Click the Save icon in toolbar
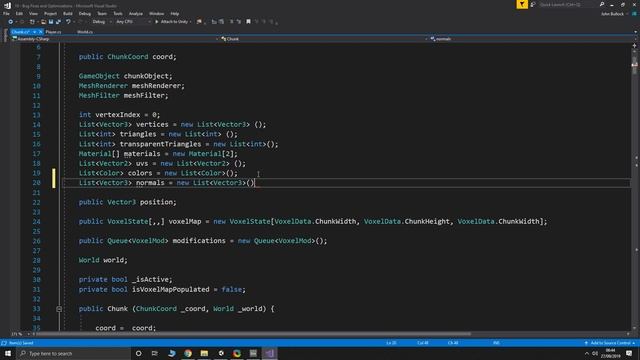The width and height of the screenshot is (640, 360). coord(51,22)
